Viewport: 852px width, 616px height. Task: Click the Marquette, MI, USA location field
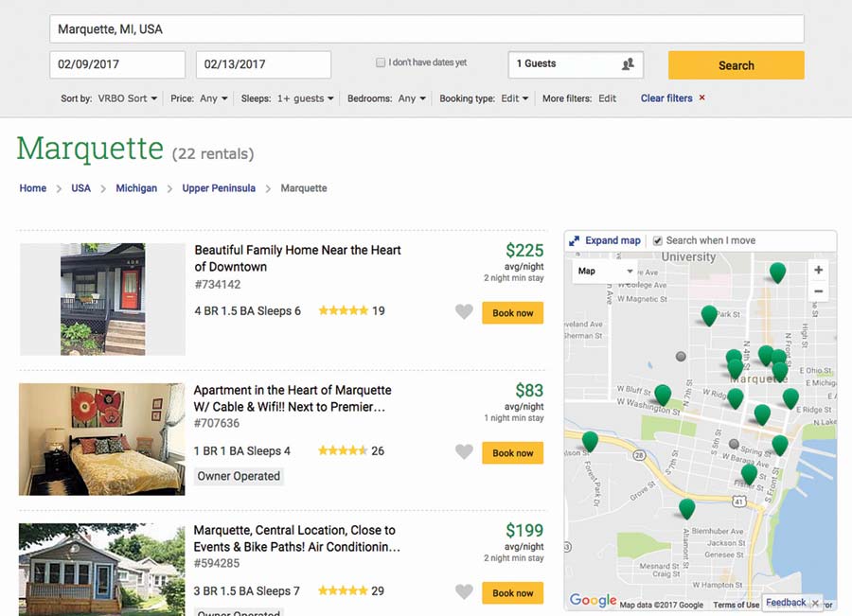pyautogui.click(x=426, y=29)
